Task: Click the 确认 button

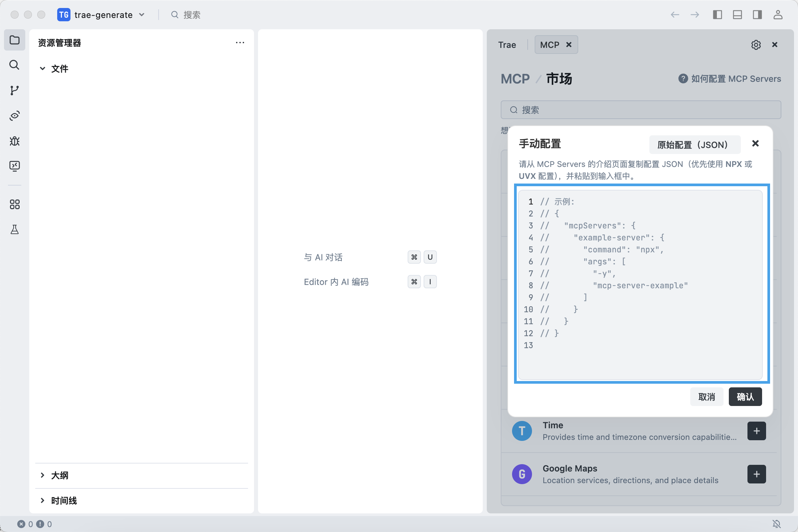Action: pyautogui.click(x=745, y=397)
